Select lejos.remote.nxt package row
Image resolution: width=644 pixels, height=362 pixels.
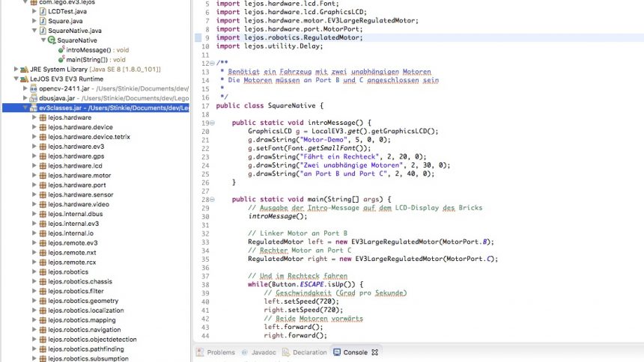click(72, 252)
